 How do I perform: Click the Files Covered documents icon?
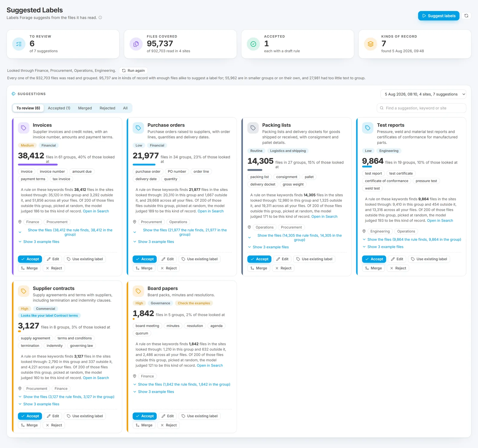pyautogui.click(x=136, y=44)
